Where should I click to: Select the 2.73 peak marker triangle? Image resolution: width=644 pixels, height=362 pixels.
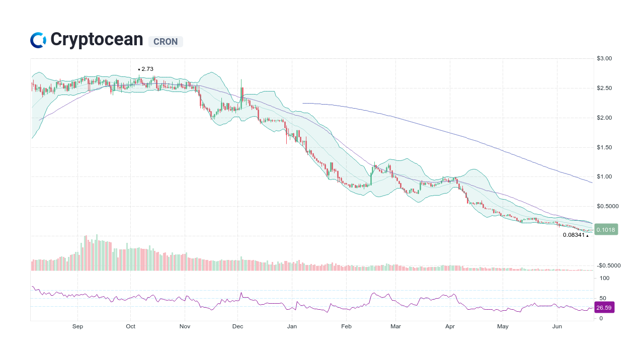pos(139,69)
